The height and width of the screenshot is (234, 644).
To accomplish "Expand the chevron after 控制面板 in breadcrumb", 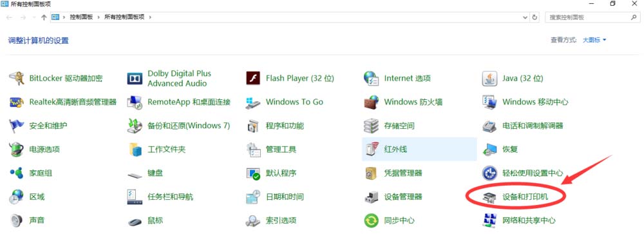I will pyautogui.click(x=99, y=17).
